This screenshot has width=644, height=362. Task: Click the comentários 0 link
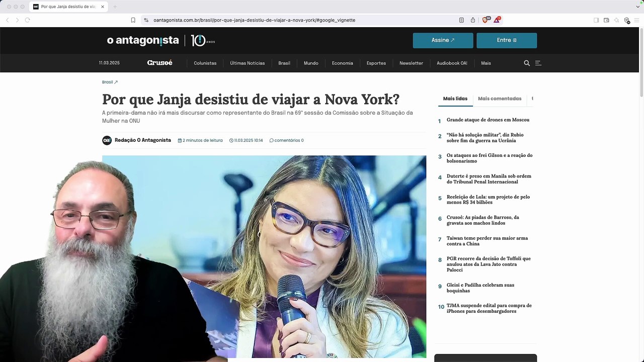point(287,140)
